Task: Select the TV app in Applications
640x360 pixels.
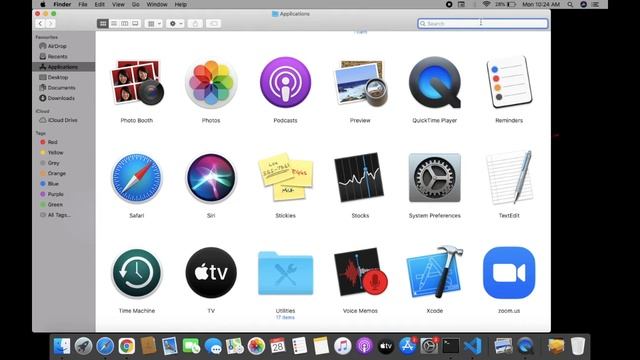Action: point(211,273)
